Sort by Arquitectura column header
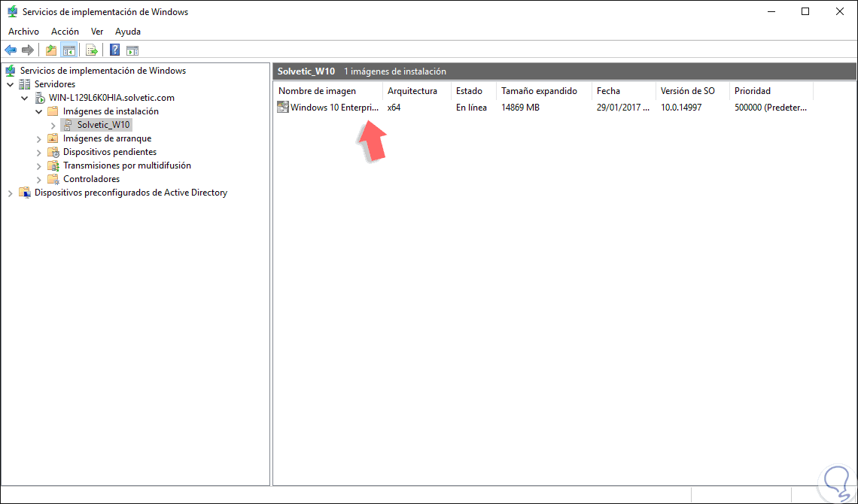Viewport: 858px width, 504px height. pos(416,91)
